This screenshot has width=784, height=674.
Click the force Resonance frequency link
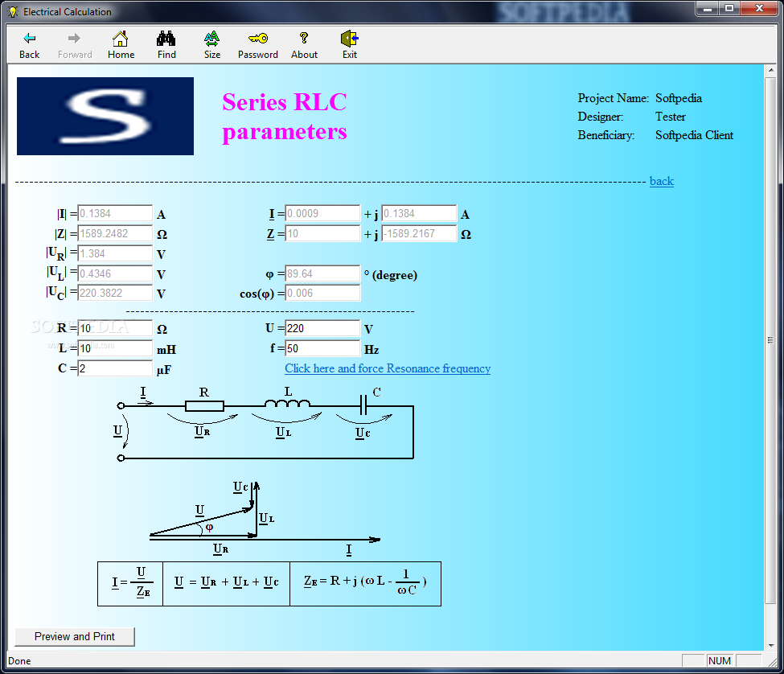pyautogui.click(x=388, y=368)
